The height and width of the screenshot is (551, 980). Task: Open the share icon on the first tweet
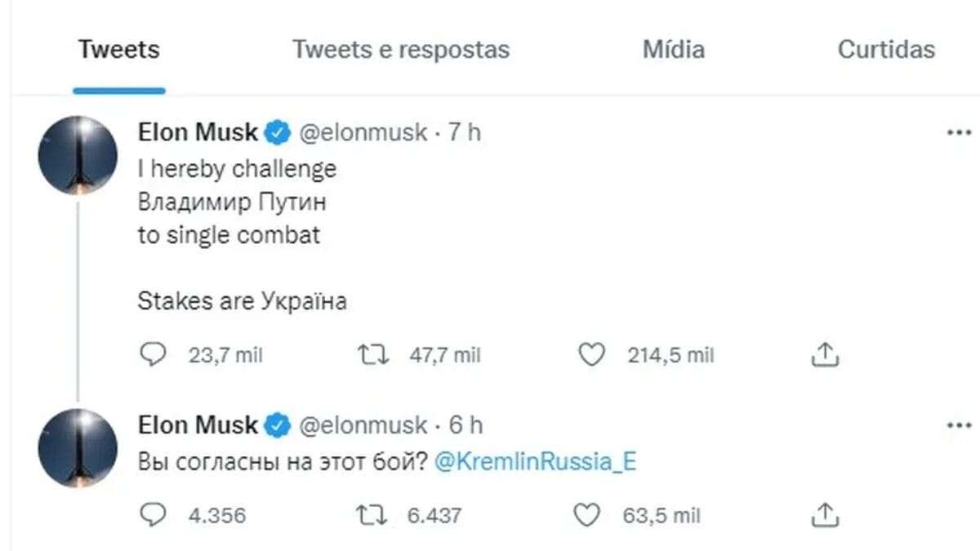point(826,354)
